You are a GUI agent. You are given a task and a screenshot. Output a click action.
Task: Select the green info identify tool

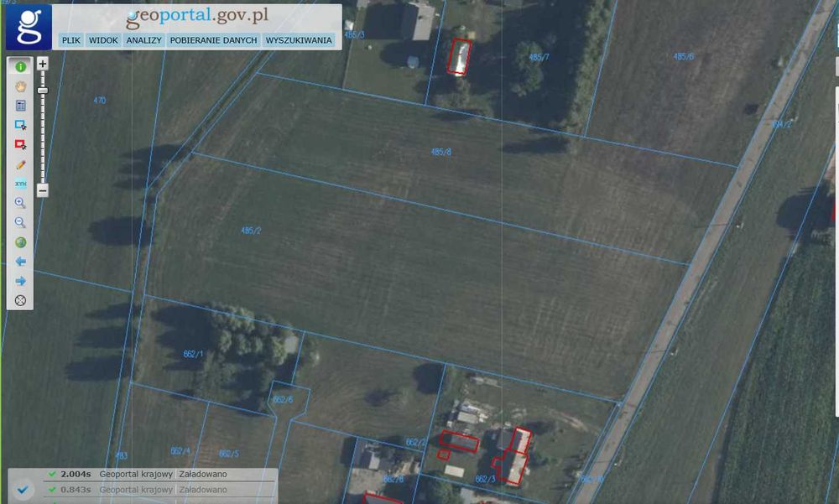20,67
